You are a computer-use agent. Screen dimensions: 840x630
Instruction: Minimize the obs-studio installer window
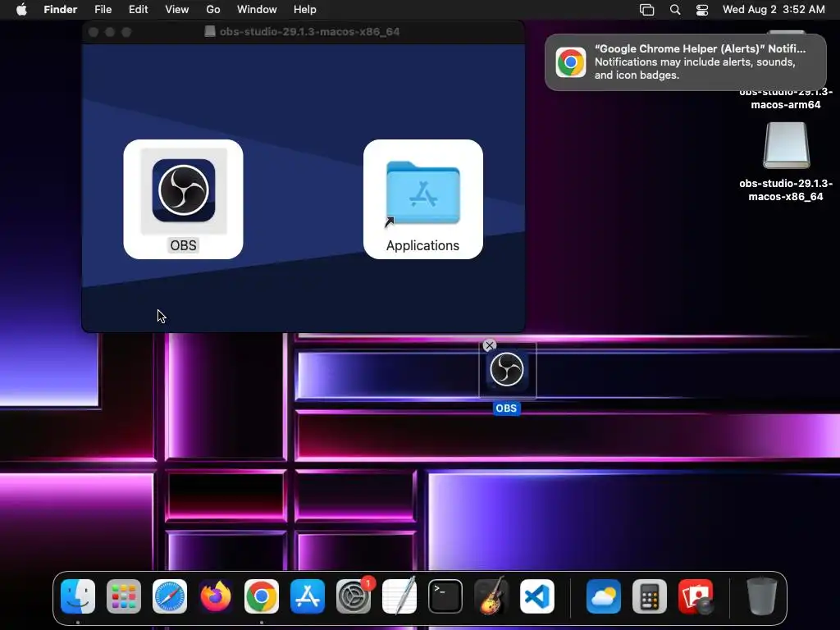click(x=110, y=32)
